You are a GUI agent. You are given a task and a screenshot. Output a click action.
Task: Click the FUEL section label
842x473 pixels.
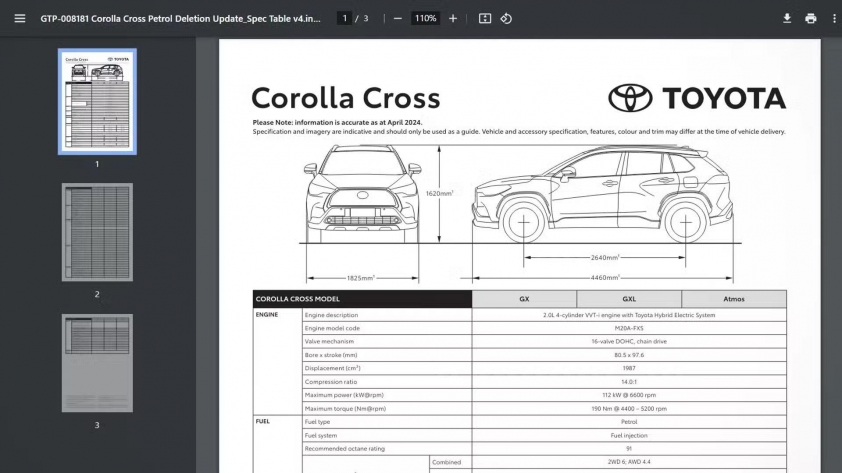263,421
